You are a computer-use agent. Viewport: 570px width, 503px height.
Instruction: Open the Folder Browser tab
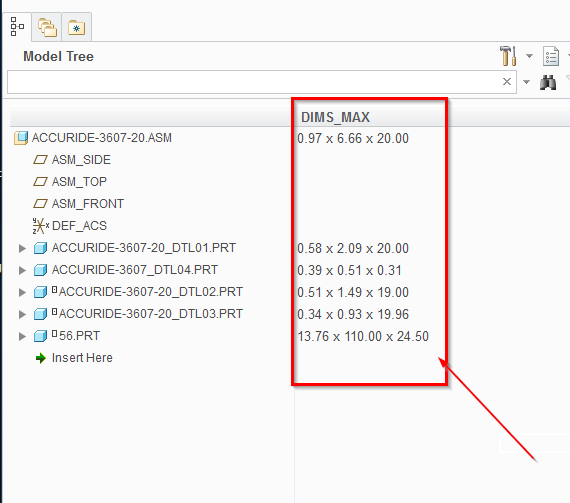[76, 27]
